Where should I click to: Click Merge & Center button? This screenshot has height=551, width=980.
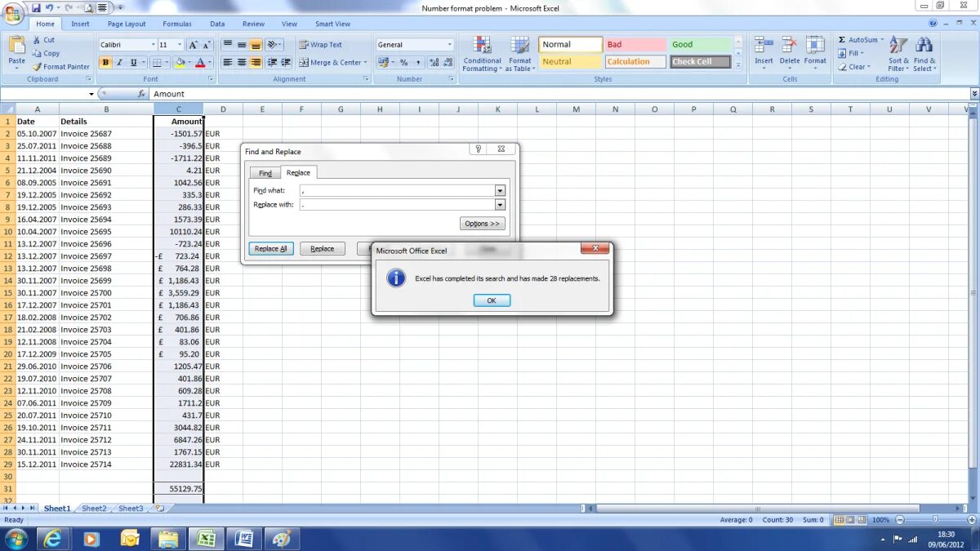[x=332, y=62]
